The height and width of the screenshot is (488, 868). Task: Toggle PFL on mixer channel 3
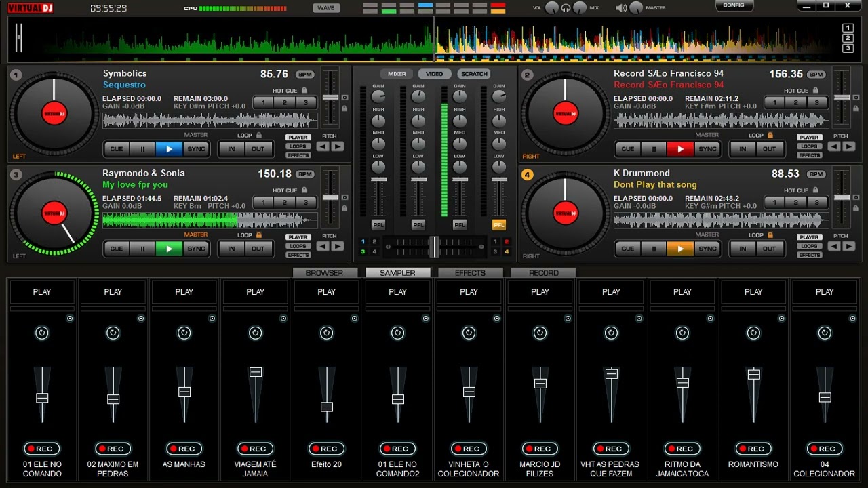[x=460, y=225]
